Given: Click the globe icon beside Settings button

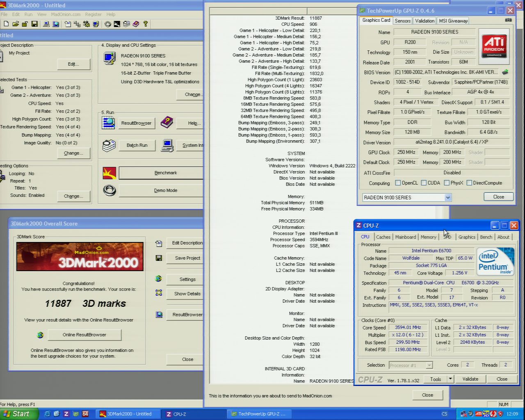Looking at the screenshot, I should point(159,278).
